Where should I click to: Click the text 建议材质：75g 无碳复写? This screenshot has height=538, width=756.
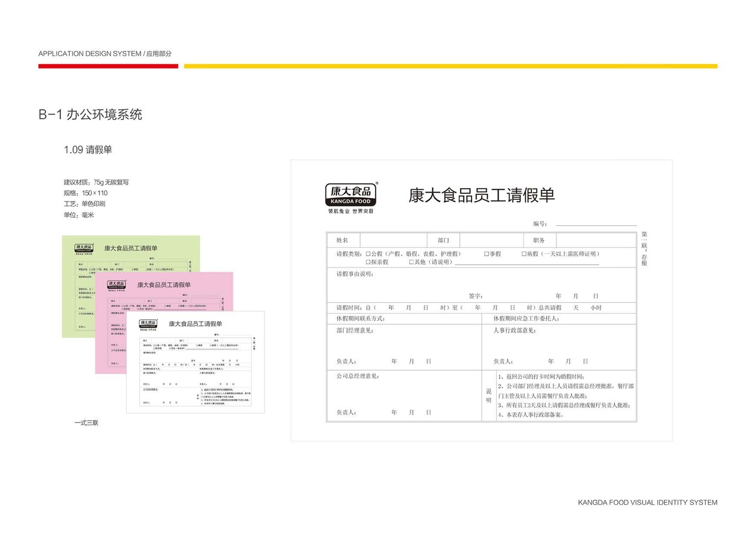tap(96, 182)
